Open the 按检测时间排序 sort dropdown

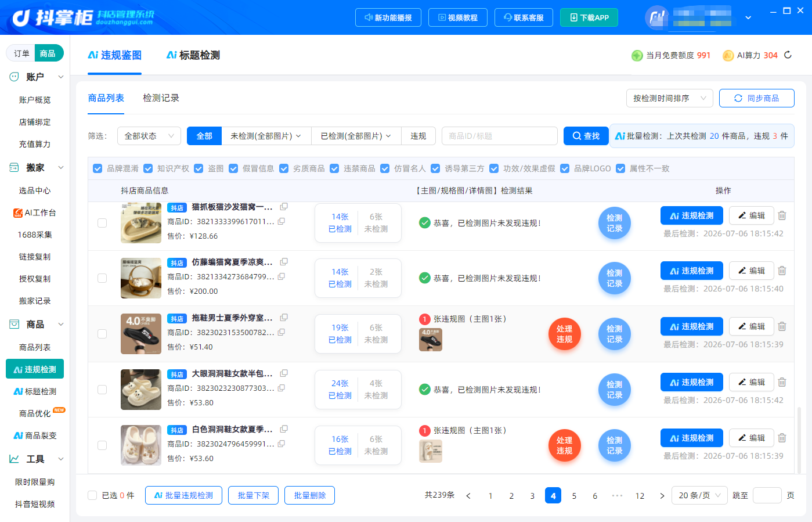coord(669,98)
